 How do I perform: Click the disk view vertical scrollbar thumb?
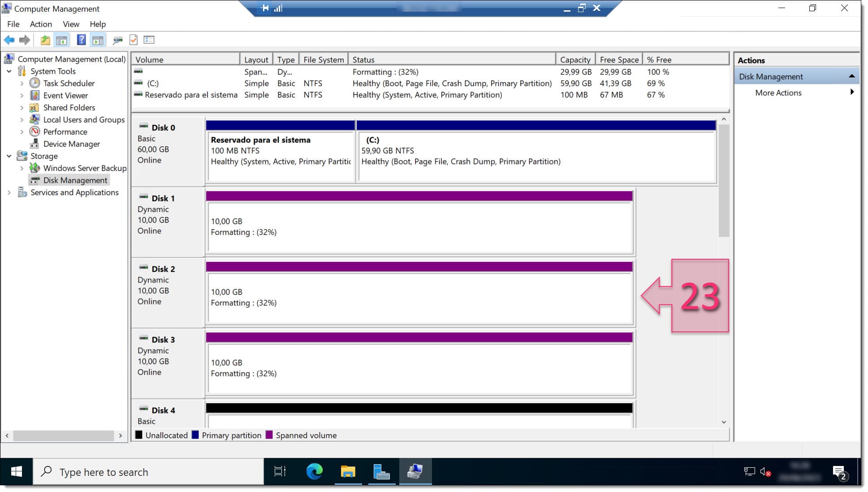[x=724, y=180]
